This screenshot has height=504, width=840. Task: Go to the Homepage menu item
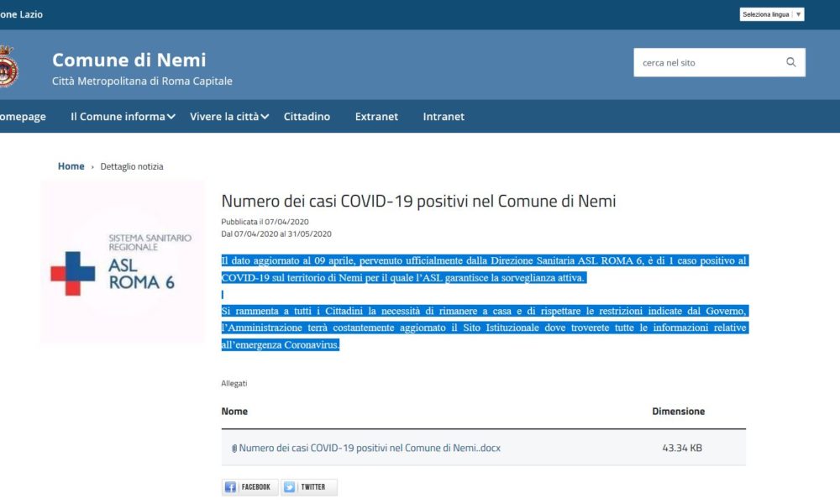(23, 116)
